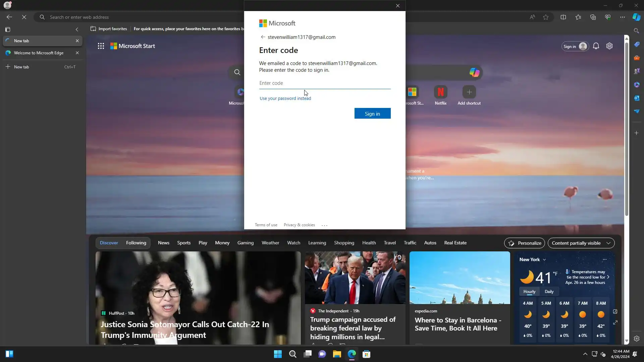Open the Collections toolbar icon
644x362 pixels.
[x=593, y=17]
